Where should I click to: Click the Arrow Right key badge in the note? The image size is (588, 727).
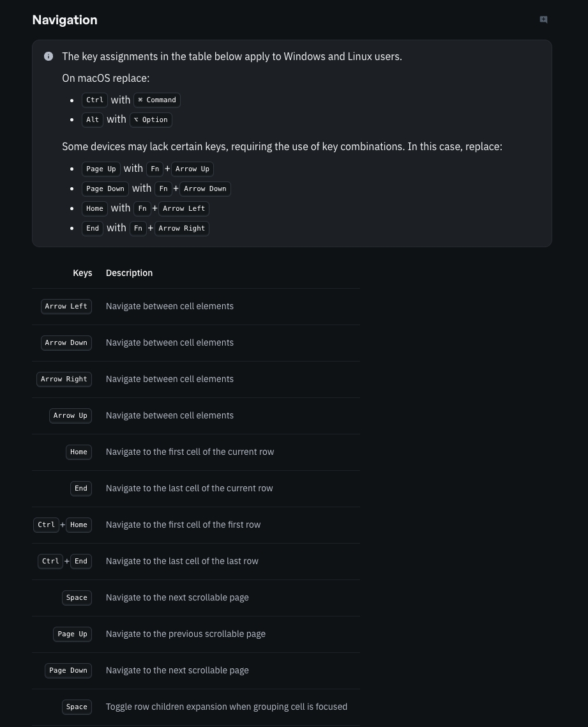point(182,229)
